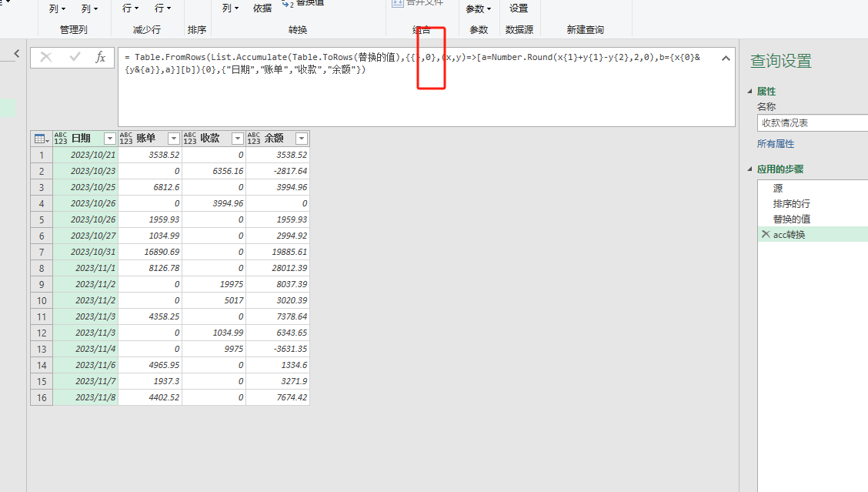Screen dimensions: 868x492
Task: Click the 设置 data source settings button
Action: coord(519,8)
